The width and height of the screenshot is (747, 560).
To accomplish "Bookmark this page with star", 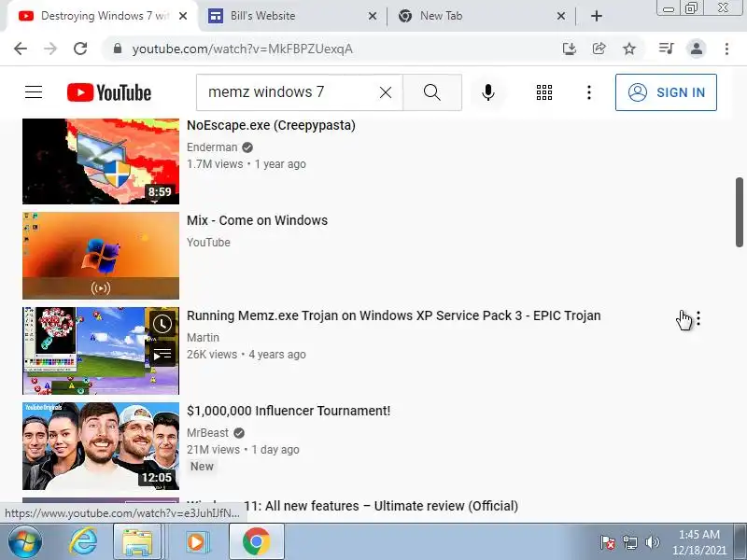I will 629,49.
